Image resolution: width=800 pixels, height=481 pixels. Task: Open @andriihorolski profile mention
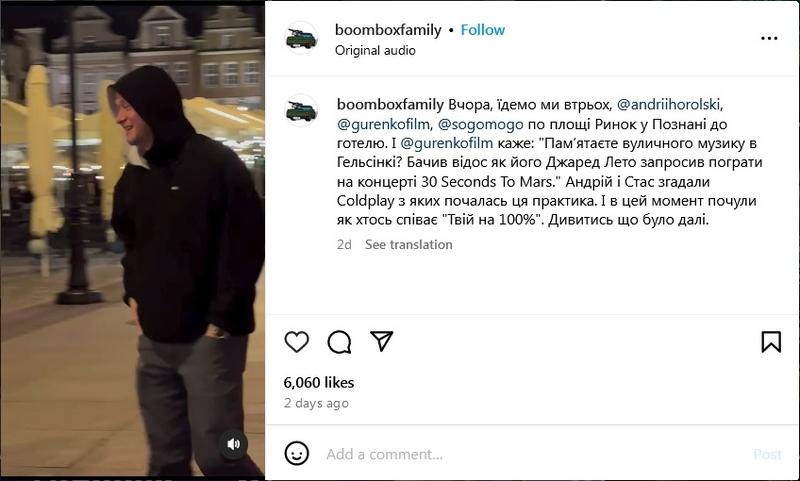(668, 105)
